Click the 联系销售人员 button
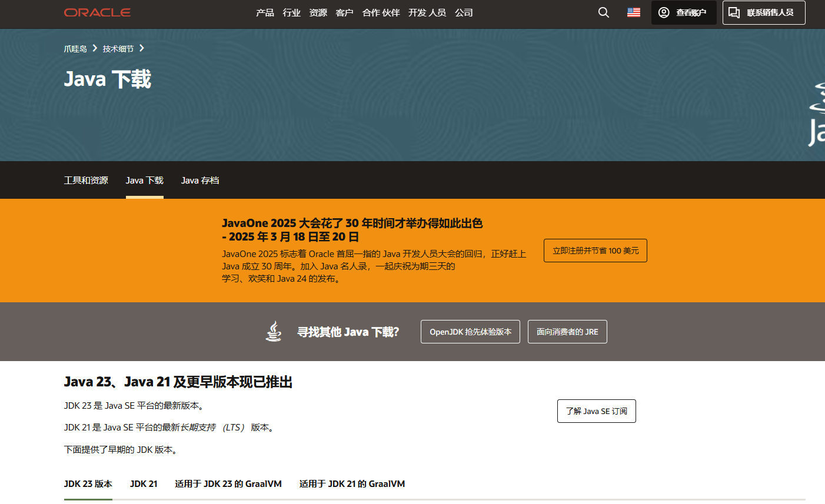 point(764,12)
